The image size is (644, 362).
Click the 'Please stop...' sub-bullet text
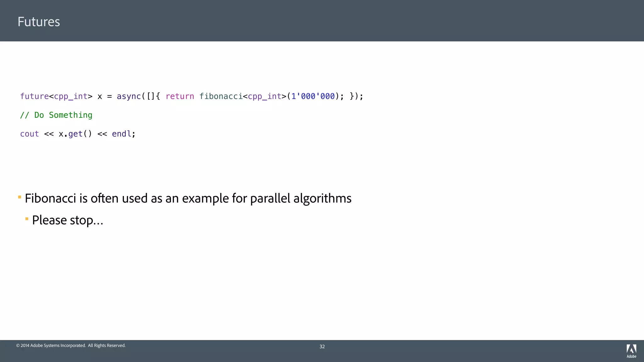coord(68,220)
